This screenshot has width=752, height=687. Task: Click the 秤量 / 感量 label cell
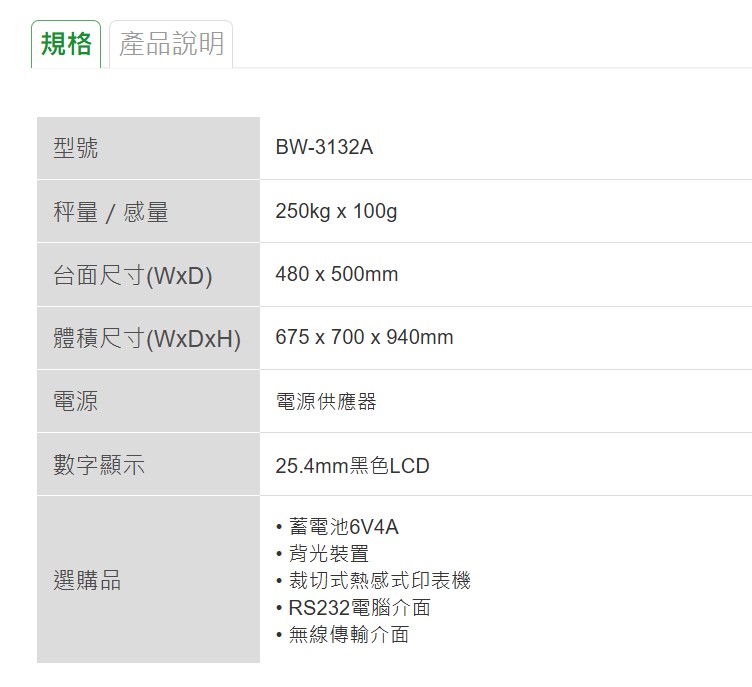pos(148,211)
